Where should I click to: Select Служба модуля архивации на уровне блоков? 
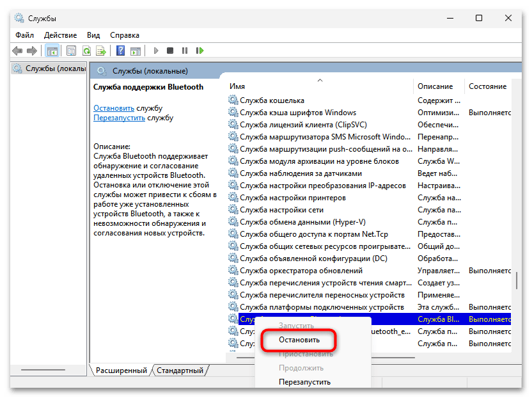coord(369,161)
